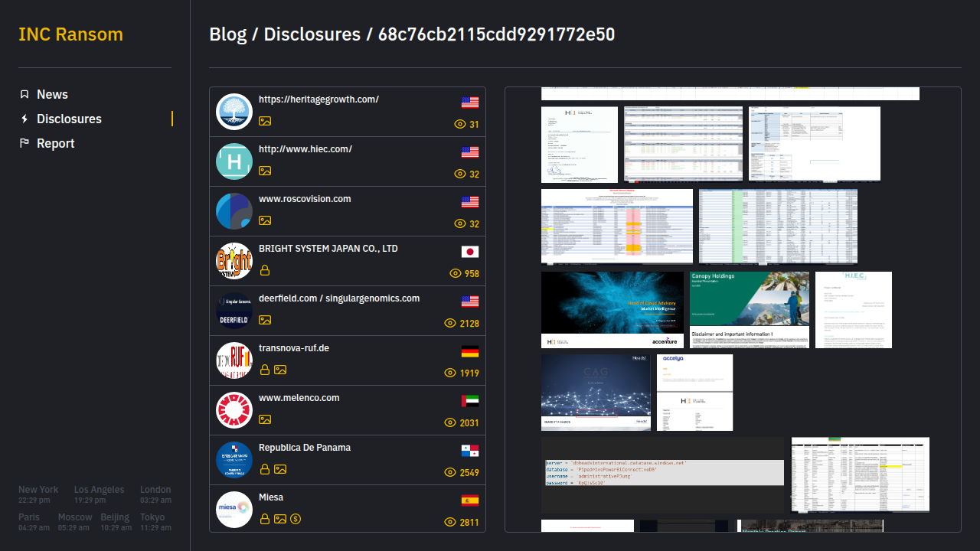
Task: Open the Republica De Panama listing
Action: coord(348,460)
